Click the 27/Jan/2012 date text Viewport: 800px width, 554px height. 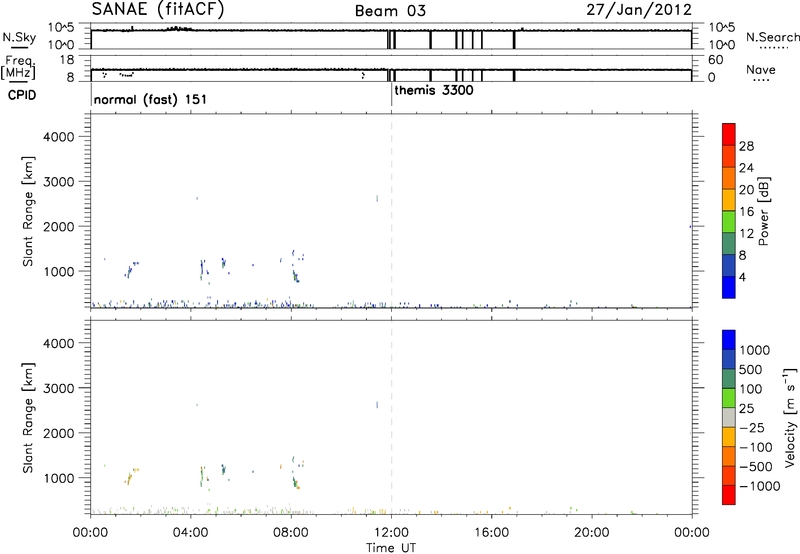(639, 10)
